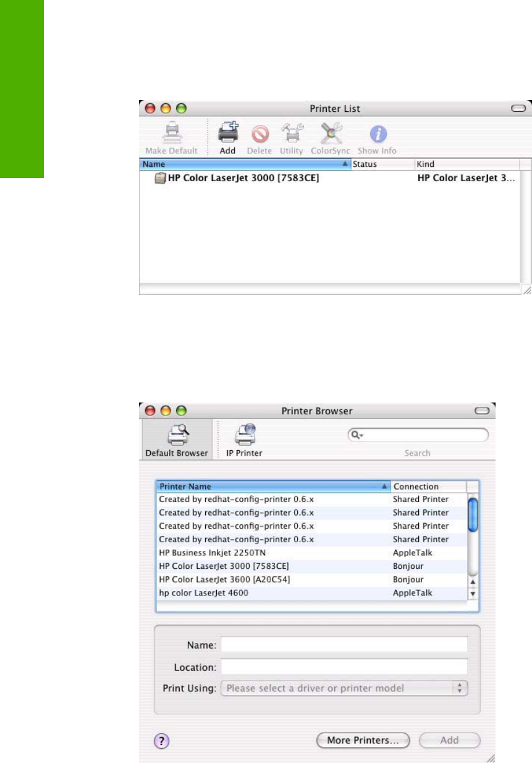Click the More Printers button
The width and height of the screenshot is (532, 763).
(x=364, y=741)
